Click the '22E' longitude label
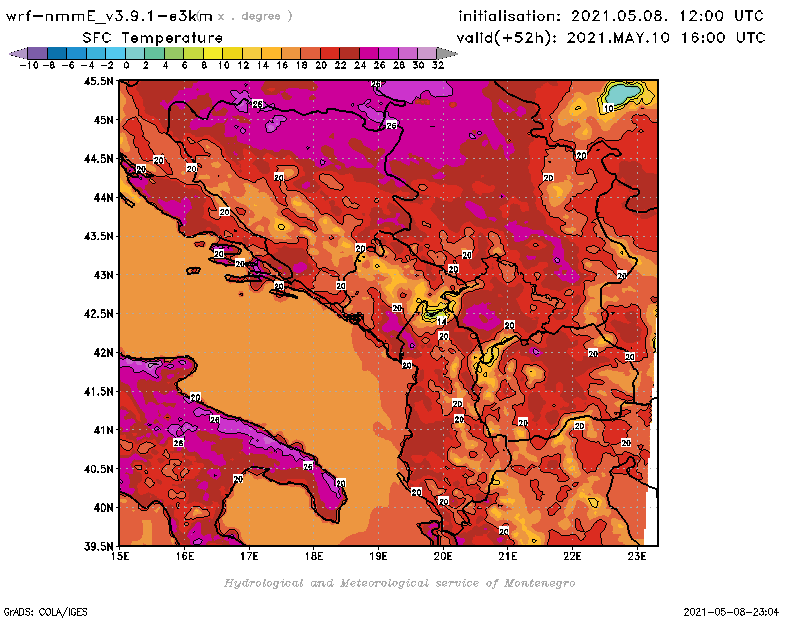800x618 pixels. (572, 556)
